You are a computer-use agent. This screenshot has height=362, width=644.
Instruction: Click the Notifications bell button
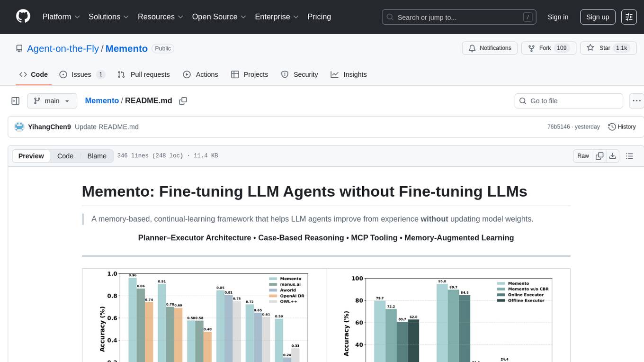[x=490, y=48]
